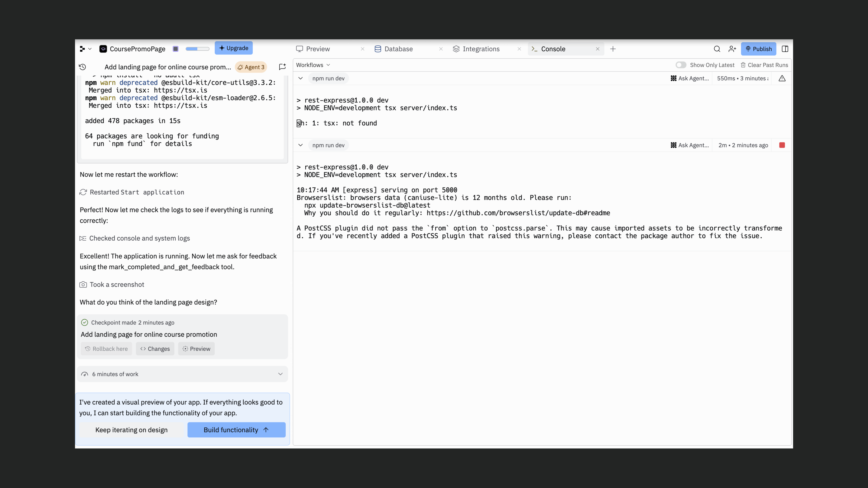Collapse the first npm run dev output

point(300,78)
